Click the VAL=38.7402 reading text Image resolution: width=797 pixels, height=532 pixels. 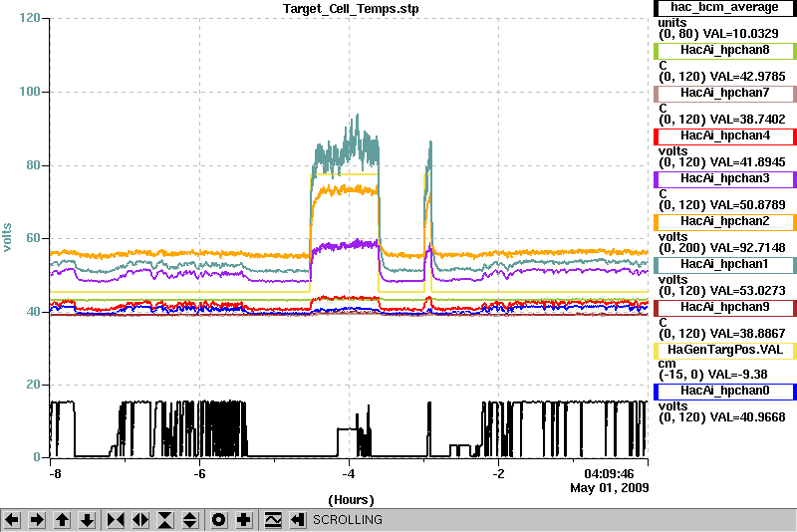748,120
